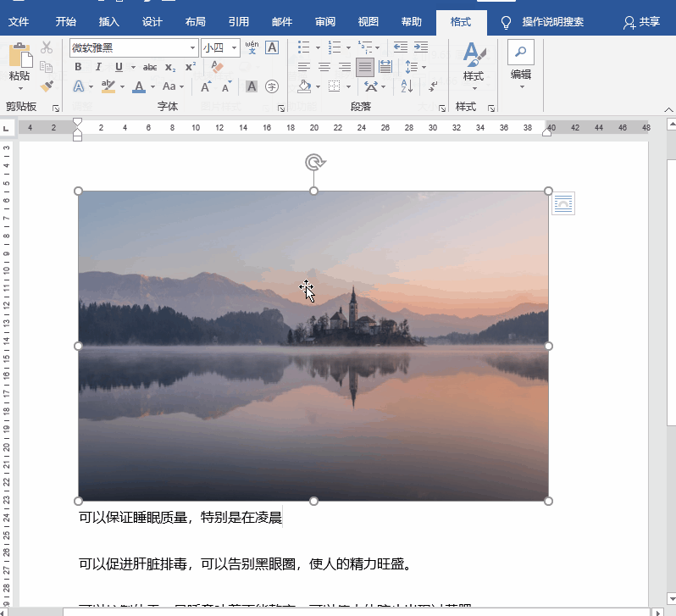Click the Numbering list icon
This screenshot has width=676, height=616.
[x=335, y=47]
